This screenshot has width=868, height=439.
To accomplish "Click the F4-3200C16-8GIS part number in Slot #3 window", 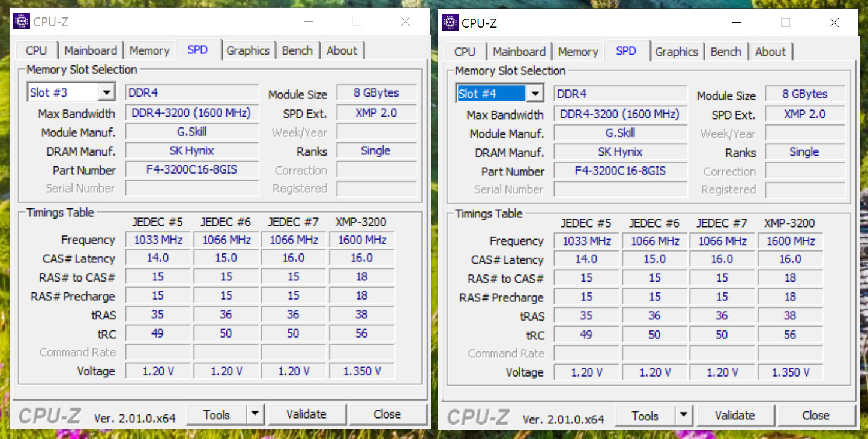I will point(192,170).
